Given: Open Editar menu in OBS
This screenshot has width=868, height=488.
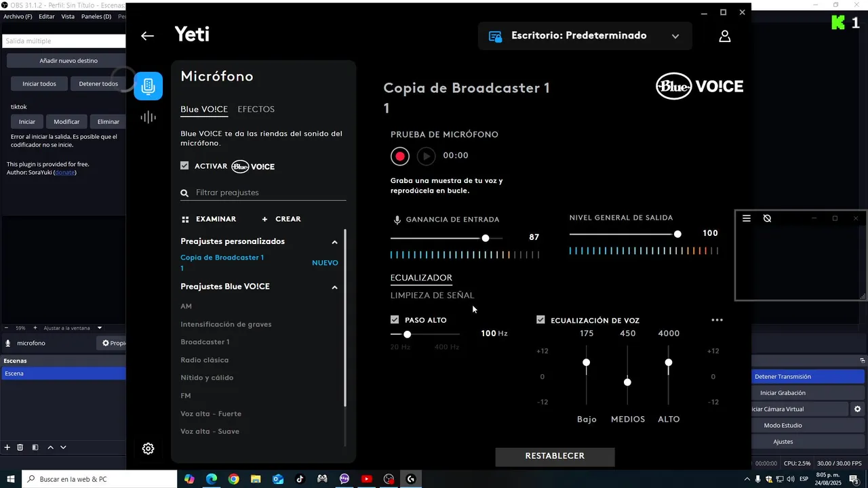Looking at the screenshot, I should (x=47, y=16).
